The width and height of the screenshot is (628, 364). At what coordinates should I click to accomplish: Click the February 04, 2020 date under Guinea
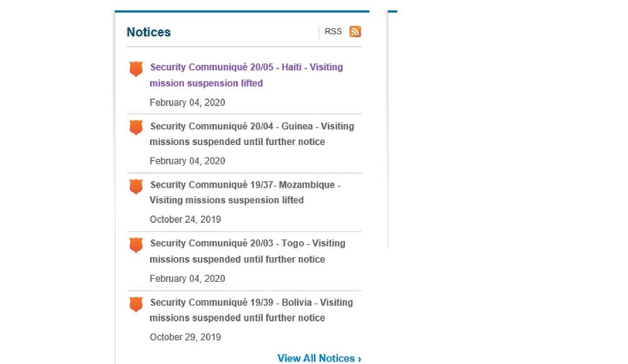tap(187, 161)
